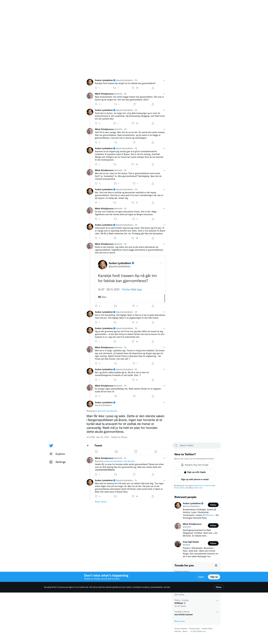Open more menu on Audun's main tweet
Image resolution: width=268 pixels, height=644 pixels.
click(x=164, y=402)
